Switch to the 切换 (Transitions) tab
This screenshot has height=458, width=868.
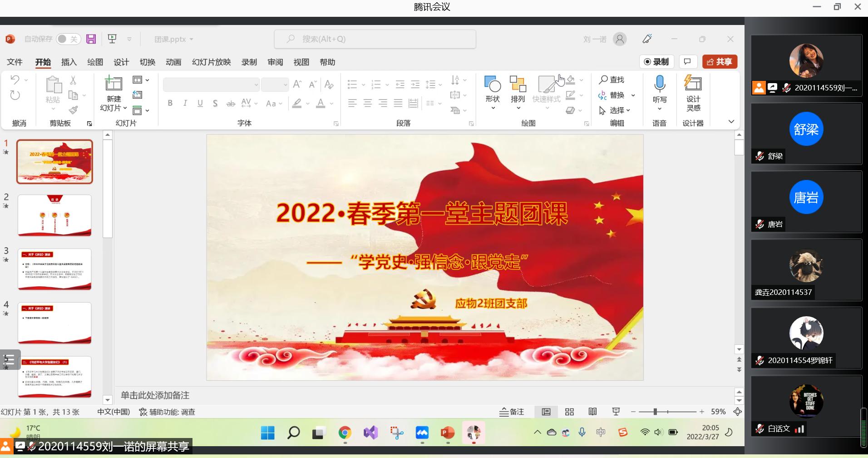148,62
